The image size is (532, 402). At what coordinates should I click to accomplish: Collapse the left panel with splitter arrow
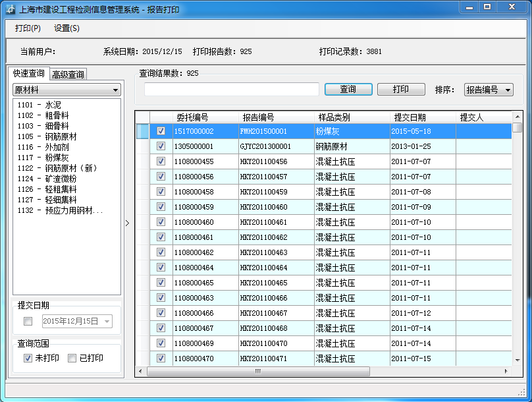click(x=127, y=223)
